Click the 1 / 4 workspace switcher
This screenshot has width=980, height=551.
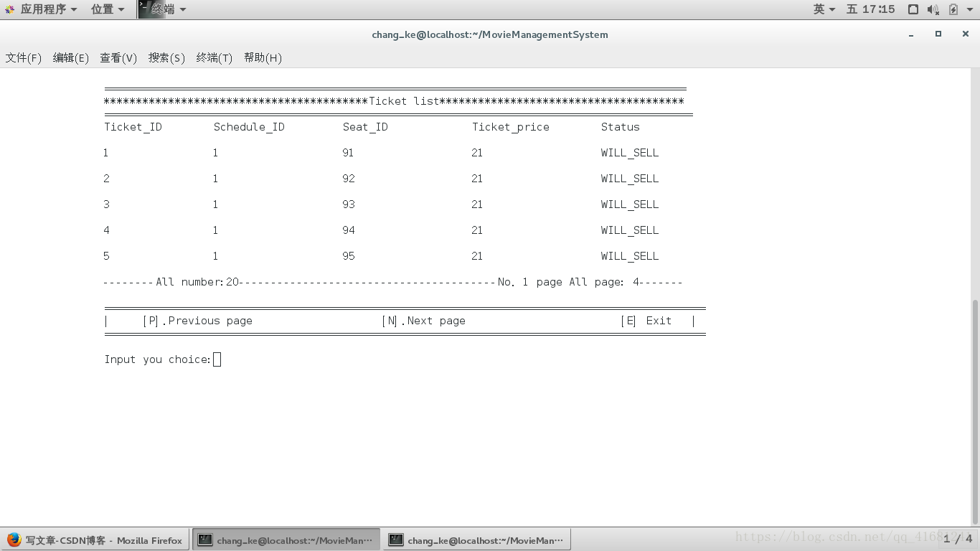pos(958,539)
